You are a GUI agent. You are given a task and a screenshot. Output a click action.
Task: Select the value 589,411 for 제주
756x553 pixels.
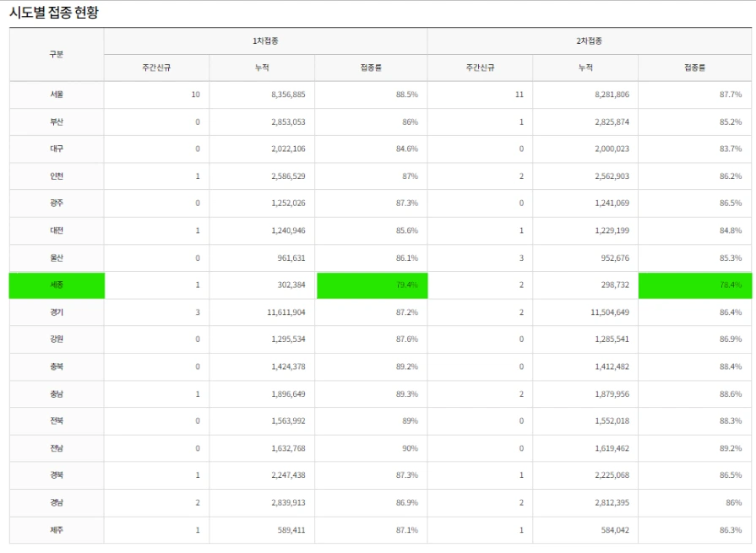(291, 530)
